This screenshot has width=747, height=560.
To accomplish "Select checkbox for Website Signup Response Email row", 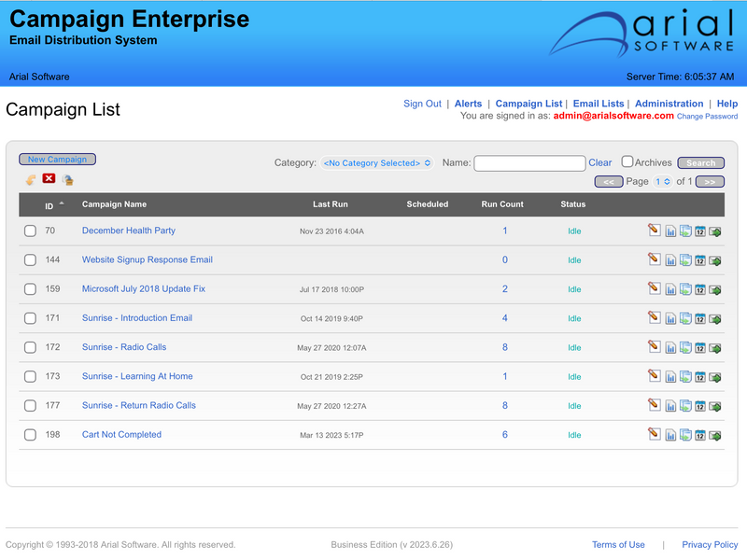I will 30,260.
